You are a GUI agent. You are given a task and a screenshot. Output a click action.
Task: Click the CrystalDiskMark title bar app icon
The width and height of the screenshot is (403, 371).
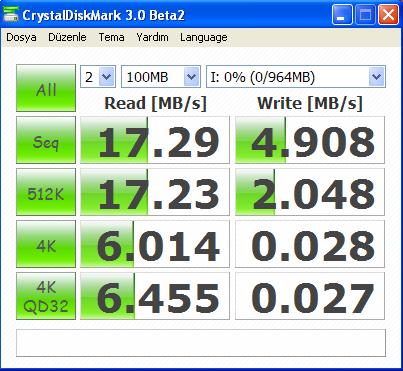click(x=11, y=15)
